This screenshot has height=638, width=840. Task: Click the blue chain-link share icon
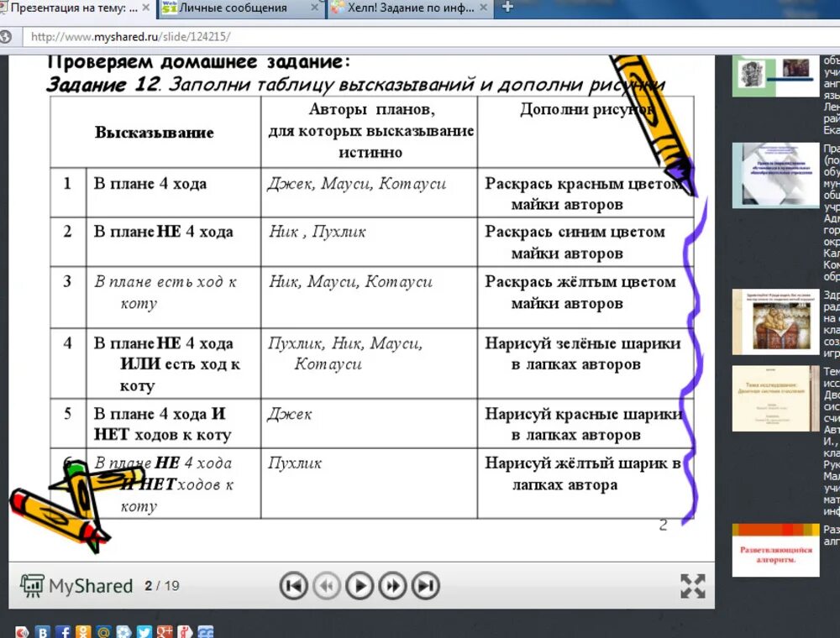(205, 632)
